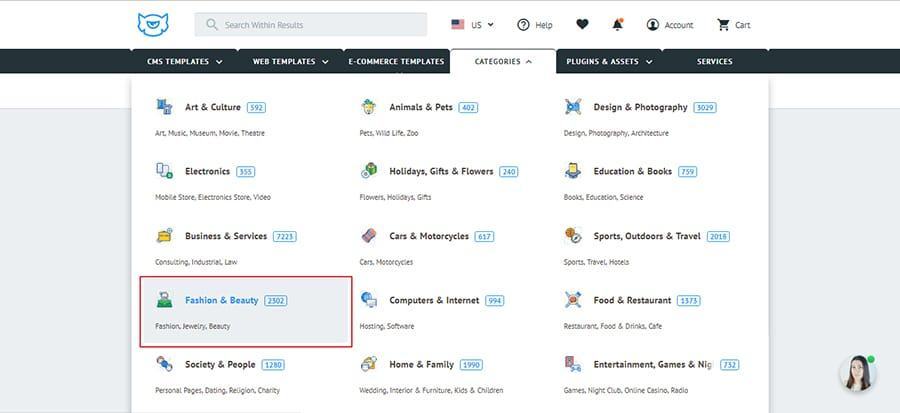The height and width of the screenshot is (413, 900).
Task: Open Fashion & Beauty category link
Action: [222, 301]
